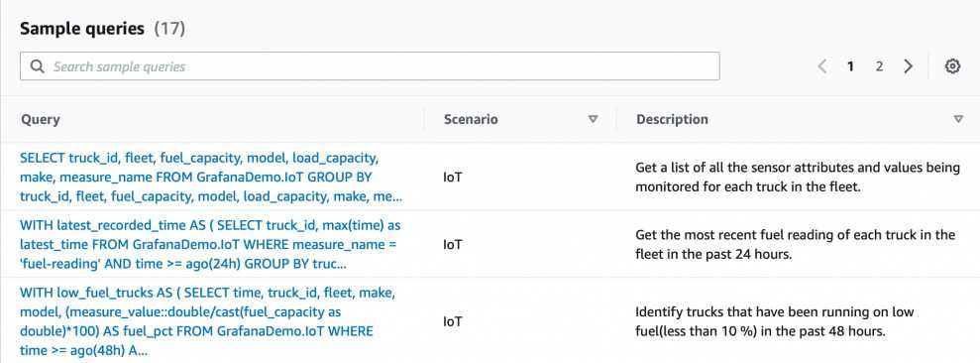Click the Query column header
Image resolution: width=980 pixels, height=363 pixels.
click(x=40, y=119)
